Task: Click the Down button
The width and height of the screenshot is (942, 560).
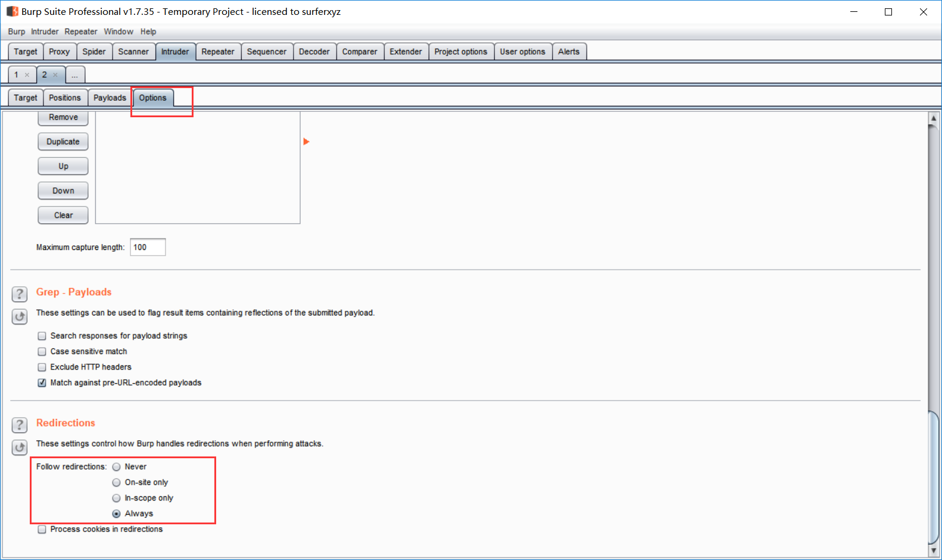Action: (63, 190)
